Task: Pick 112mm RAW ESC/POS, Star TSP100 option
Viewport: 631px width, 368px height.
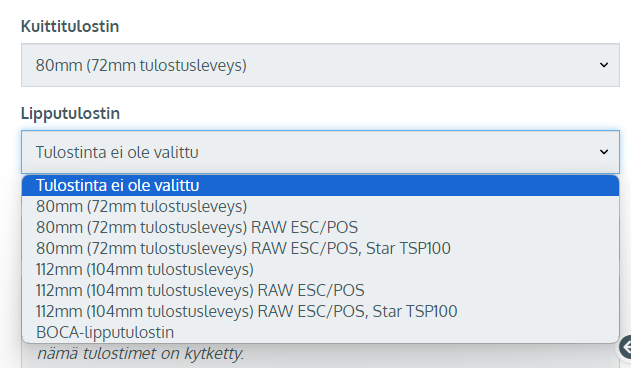Action: [x=320, y=311]
